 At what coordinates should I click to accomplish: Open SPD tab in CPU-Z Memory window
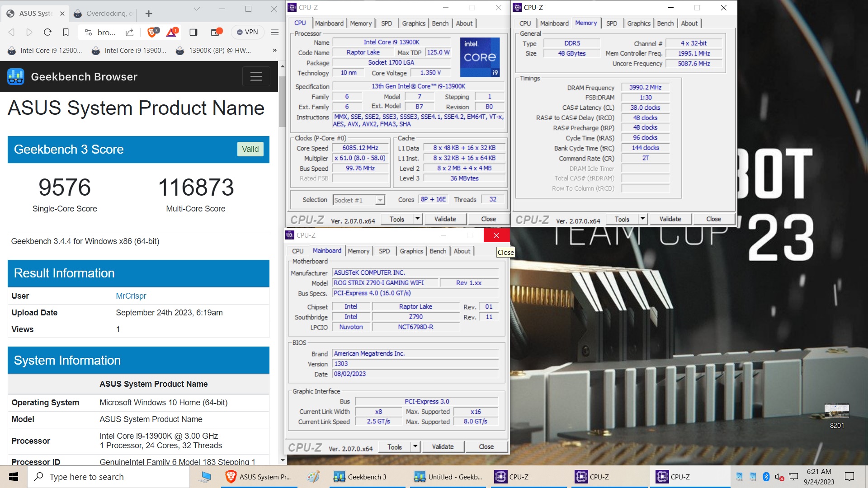(612, 23)
